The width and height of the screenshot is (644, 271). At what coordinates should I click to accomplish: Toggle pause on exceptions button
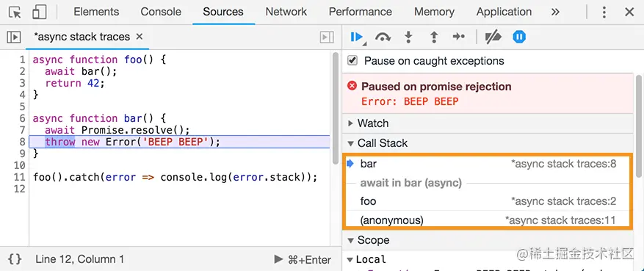pyautogui.click(x=519, y=37)
